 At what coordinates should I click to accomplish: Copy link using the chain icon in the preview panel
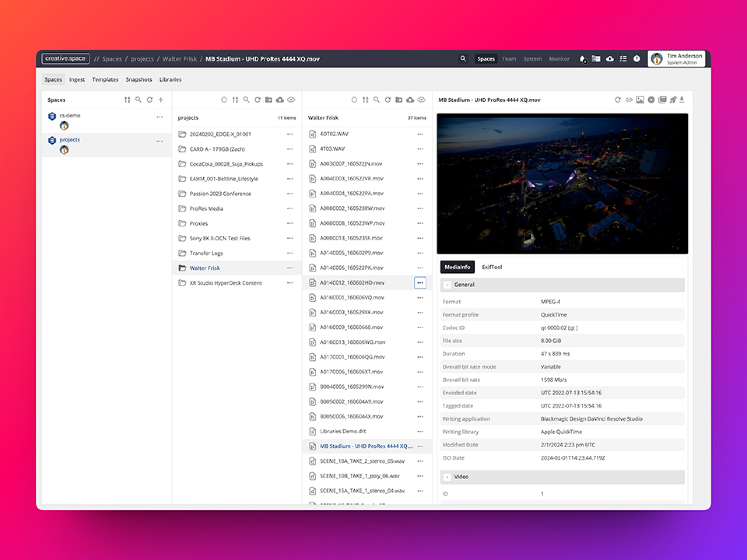click(x=629, y=100)
